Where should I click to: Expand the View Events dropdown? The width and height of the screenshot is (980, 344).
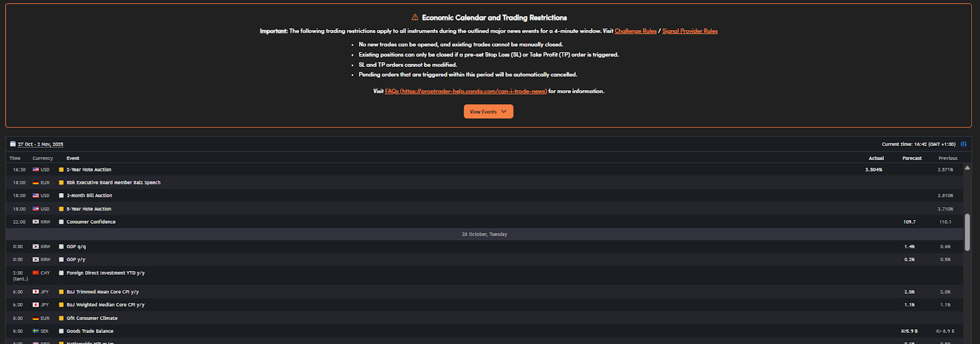click(x=488, y=112)
